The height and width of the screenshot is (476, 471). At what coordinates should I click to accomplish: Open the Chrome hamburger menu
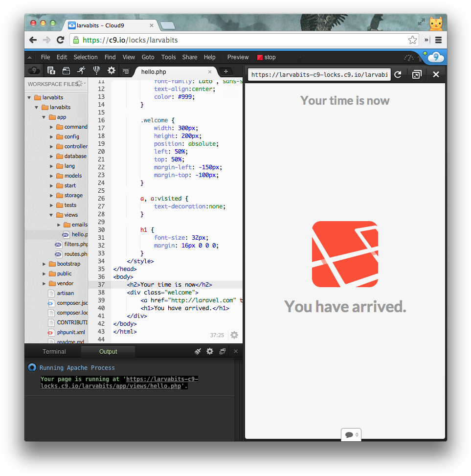pos(438,40)
